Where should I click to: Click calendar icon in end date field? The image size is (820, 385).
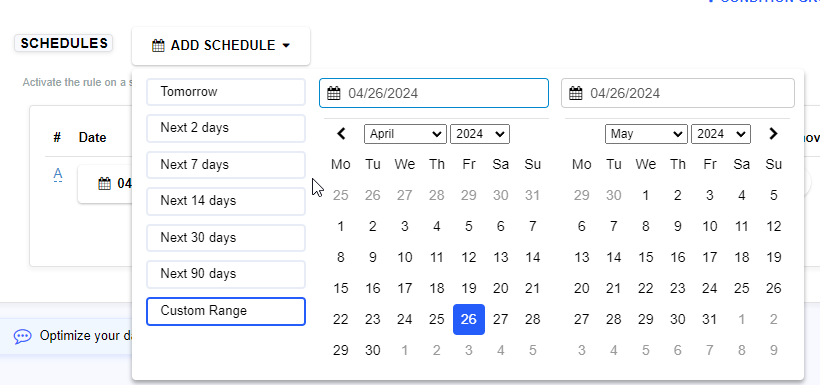(576, 94)
